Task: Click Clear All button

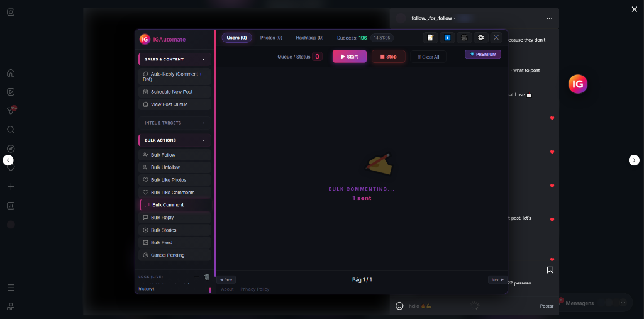Action: [428, 57]
